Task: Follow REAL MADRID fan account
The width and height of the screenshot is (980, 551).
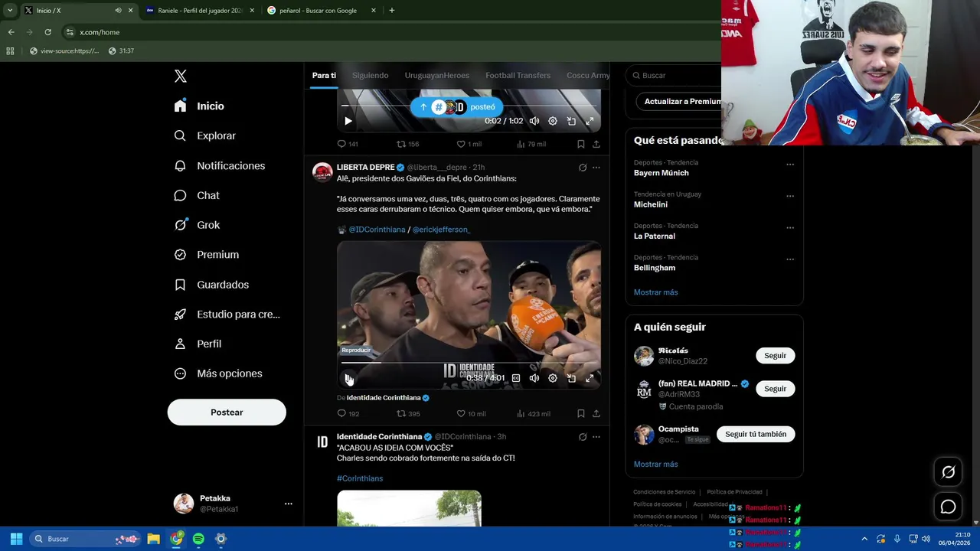Action: click(x=775, y=389)
